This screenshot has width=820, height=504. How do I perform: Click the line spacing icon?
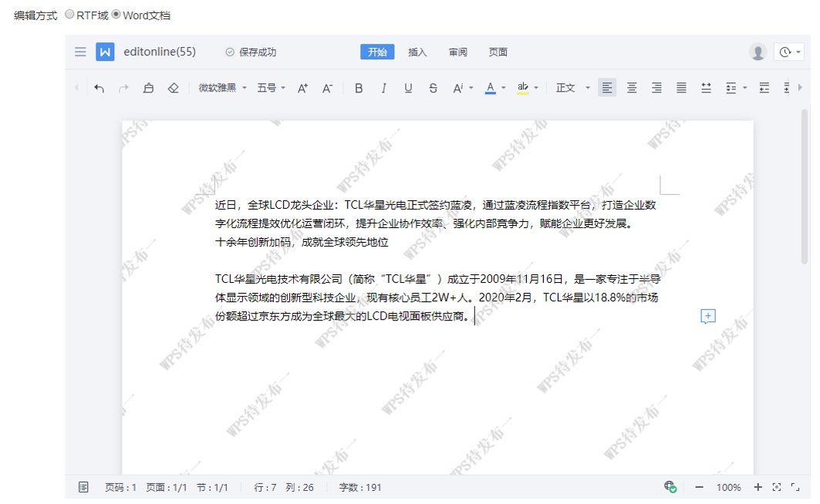(x=731, y=88)
